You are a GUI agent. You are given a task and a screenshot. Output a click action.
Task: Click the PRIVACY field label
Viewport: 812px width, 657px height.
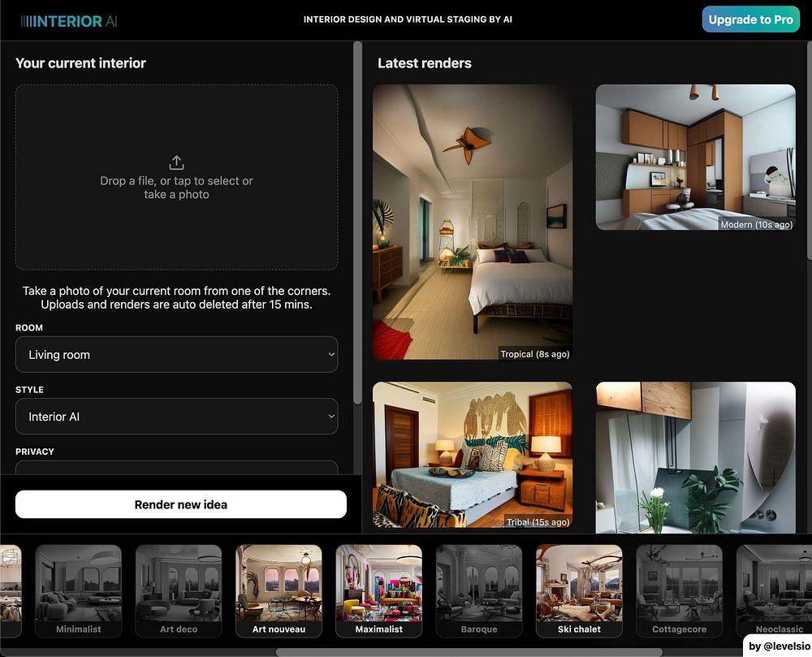point(35,452)
